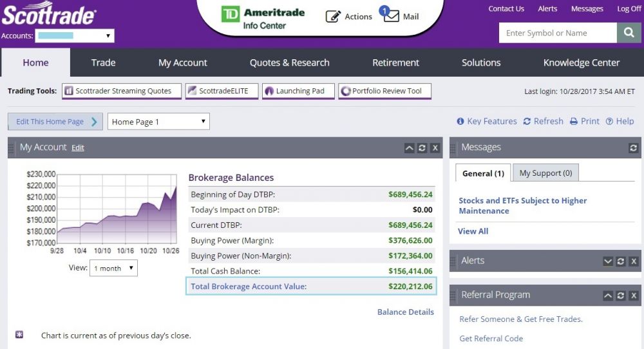Launch Scottrader Streaming Quotes tool
Viewport: 644px width, 349px height.
tap(121, 91)
